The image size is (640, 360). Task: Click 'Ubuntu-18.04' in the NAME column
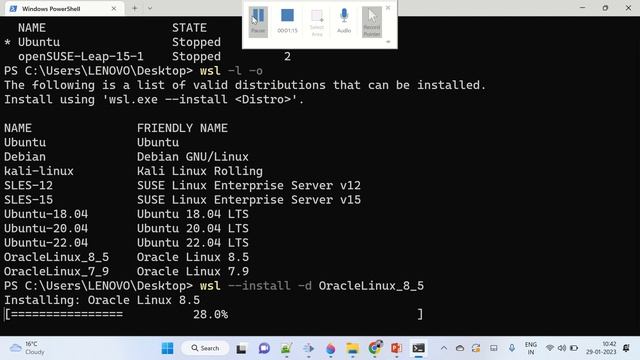point(46,214)
